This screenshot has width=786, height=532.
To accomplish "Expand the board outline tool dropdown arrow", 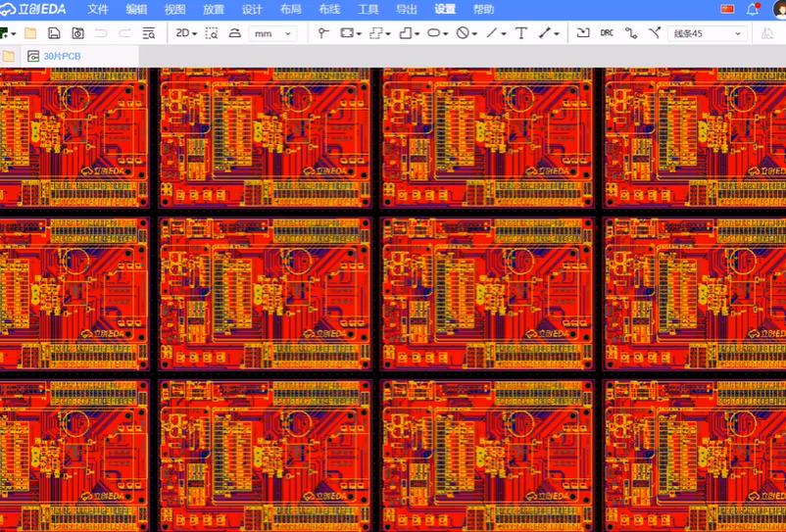I will point(418,34).
